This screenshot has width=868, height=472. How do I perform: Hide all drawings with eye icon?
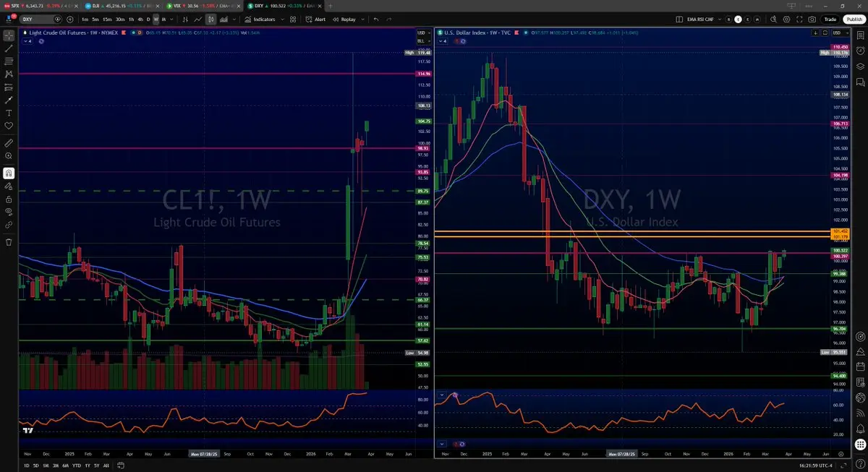coord(9,212)
